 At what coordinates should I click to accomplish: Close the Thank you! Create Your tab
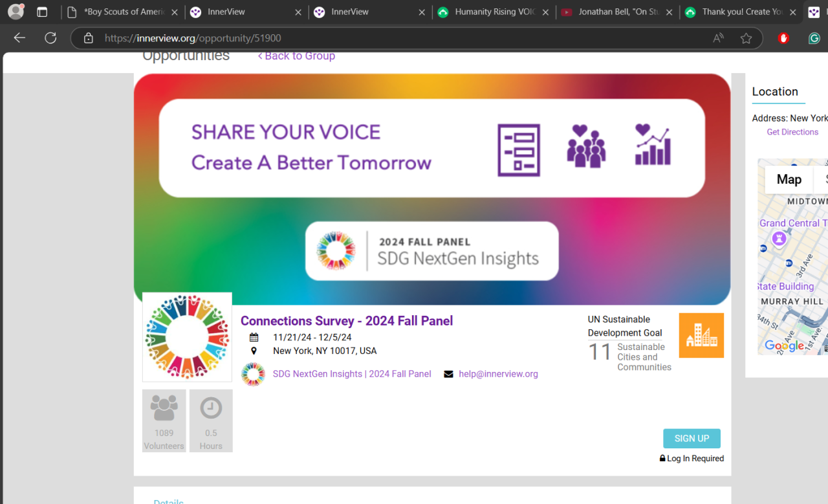[793, 12]
